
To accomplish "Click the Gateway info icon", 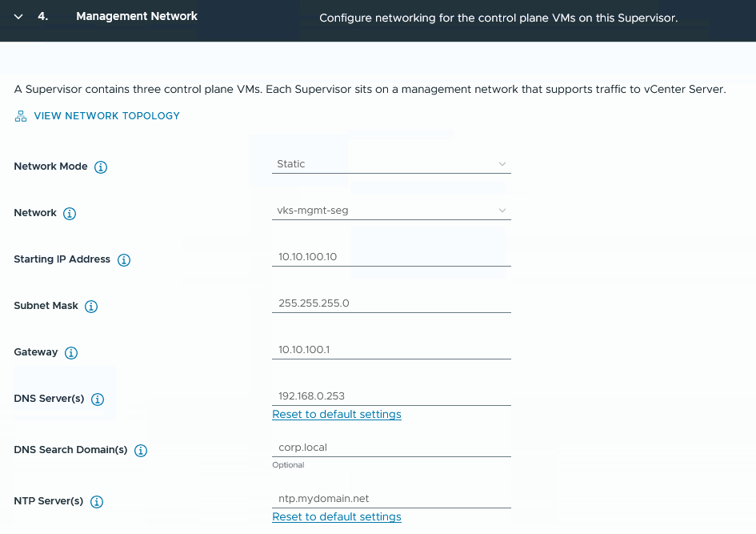I will (71, 352).
